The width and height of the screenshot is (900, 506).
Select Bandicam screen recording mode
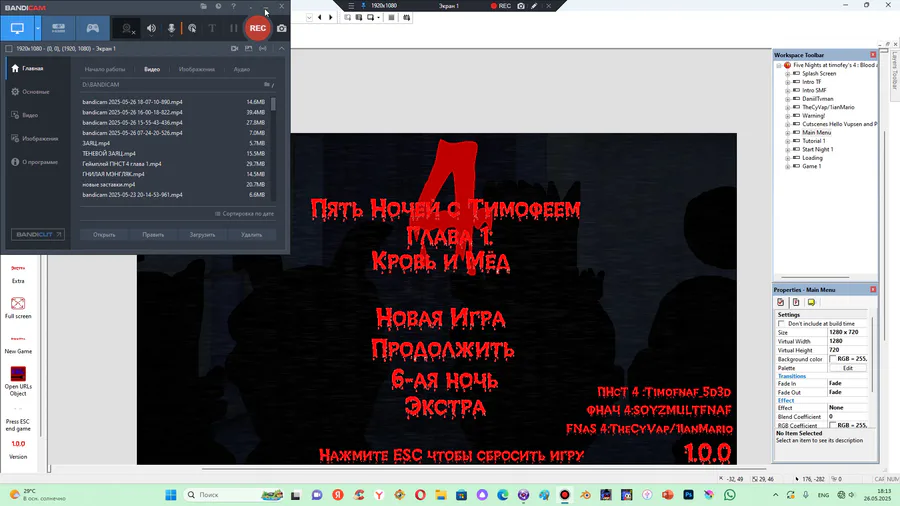point(17,28)
